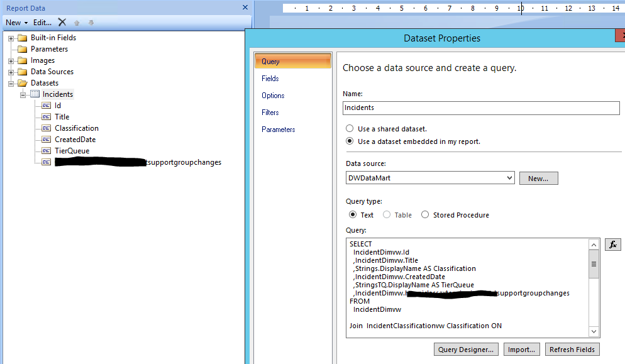Collapse the Datasets tree node
This screenshot has width=625, height=364.
11,83
